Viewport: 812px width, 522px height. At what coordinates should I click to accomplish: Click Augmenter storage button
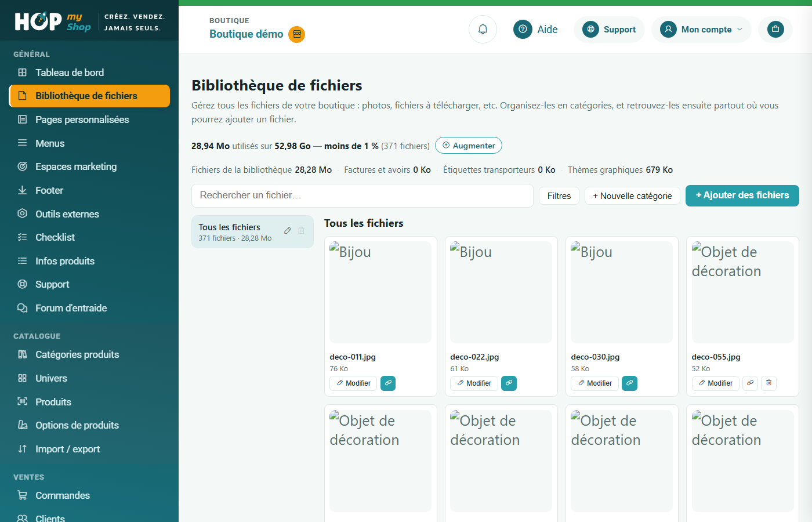click(469, 146)
